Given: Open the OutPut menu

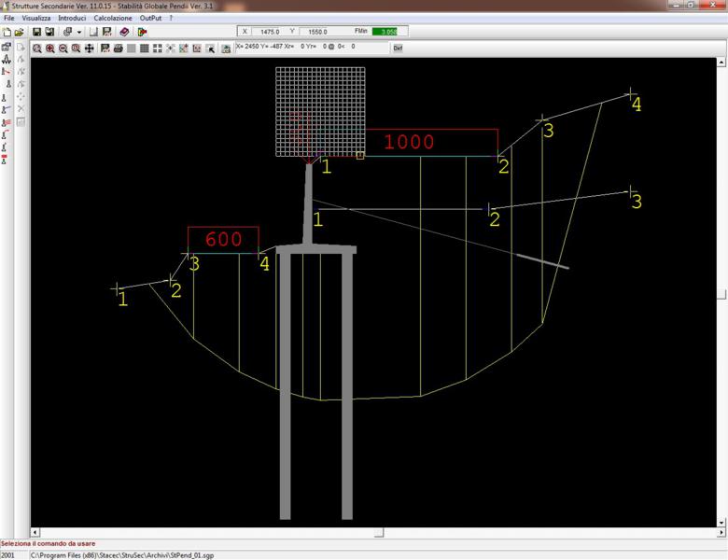Looking at the screenshot, I should (x=150, y=18).
